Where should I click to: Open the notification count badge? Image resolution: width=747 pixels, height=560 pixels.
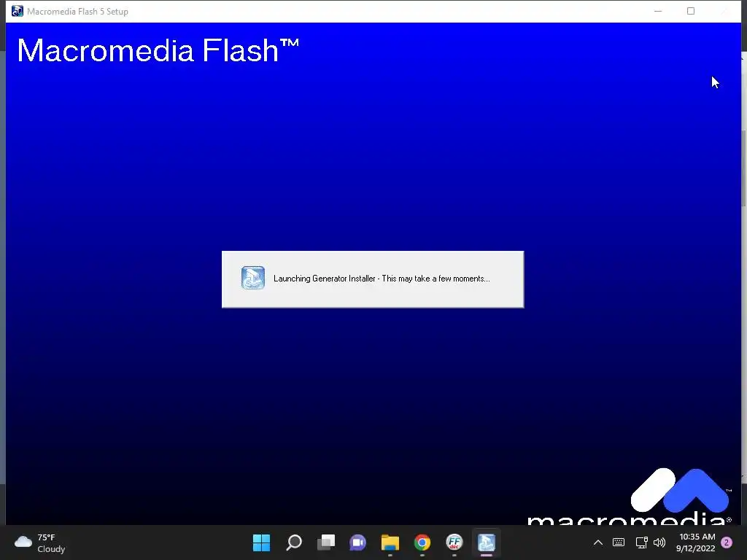(x=727, y=542)
